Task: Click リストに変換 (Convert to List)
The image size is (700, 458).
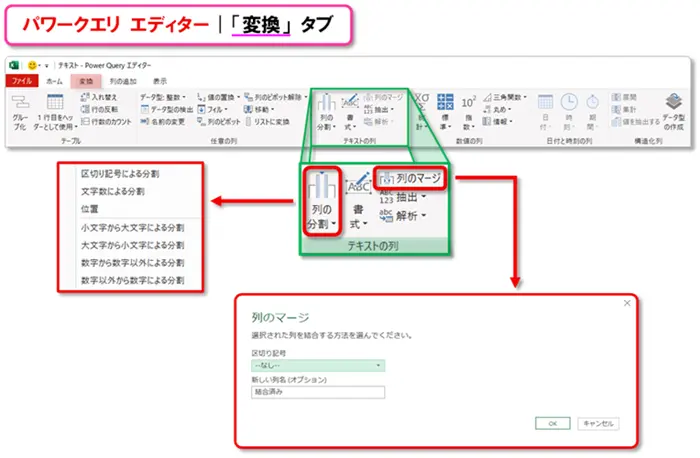Action: (267, 121)
